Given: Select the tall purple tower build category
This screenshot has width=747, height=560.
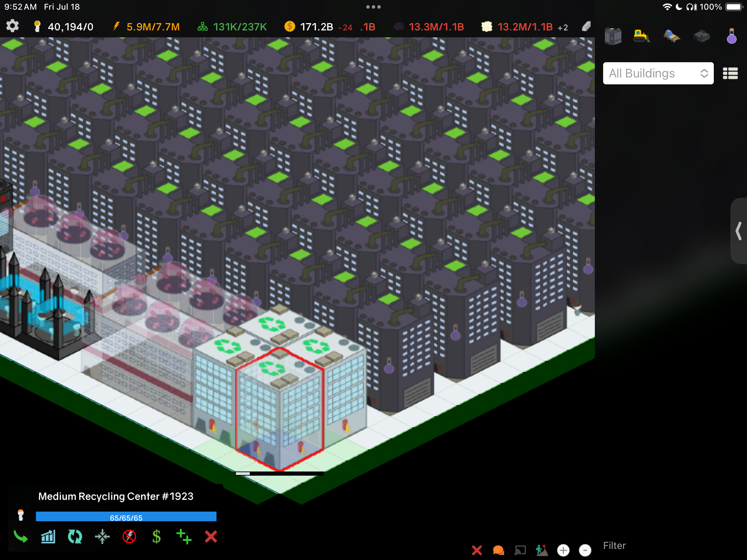Looking at the screenshot, I should tap(613, 36).
